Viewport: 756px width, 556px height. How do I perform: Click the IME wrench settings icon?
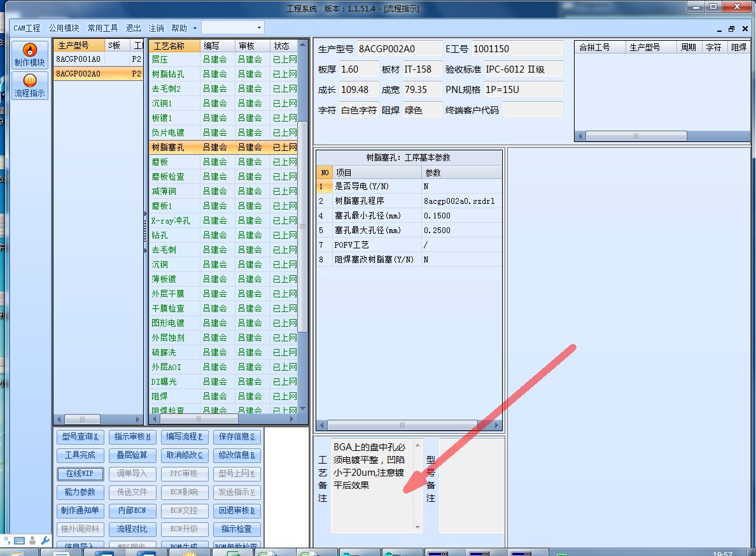(x=45, y=541)
